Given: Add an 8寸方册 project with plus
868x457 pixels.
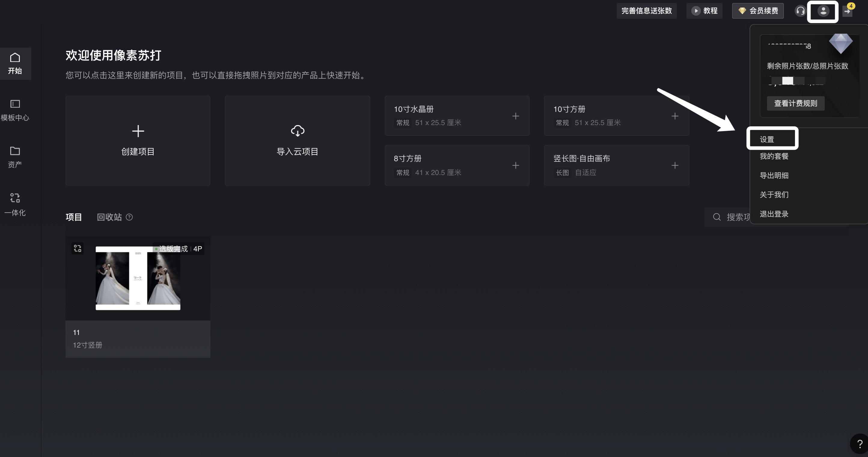Looking at the screenshot, I should point(515,165).
